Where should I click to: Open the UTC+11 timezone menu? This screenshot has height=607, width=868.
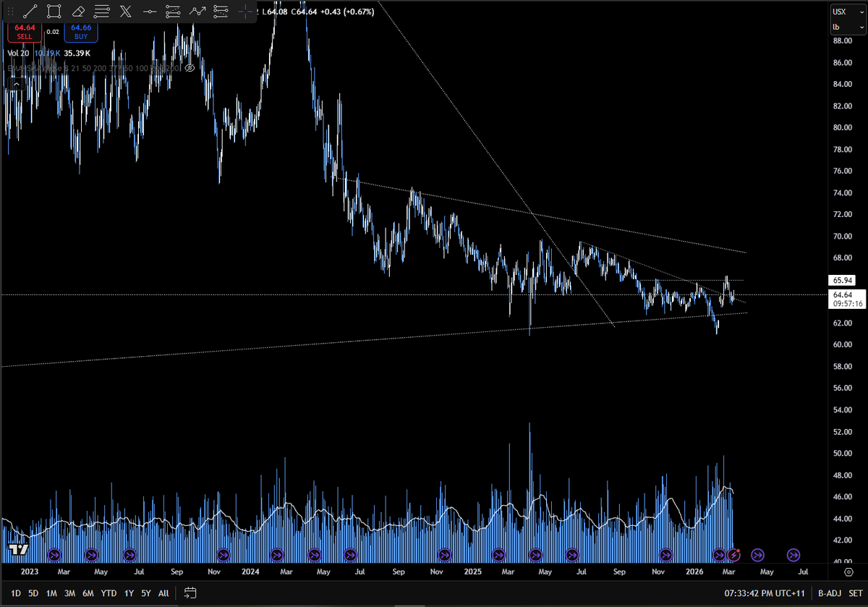[763, 593]
